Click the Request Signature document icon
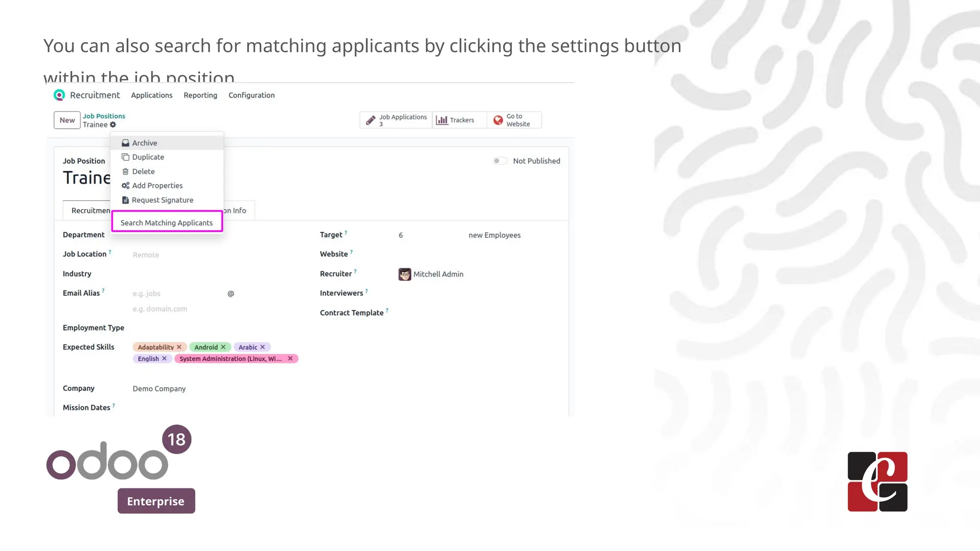 pyautogui.click(x=125, y=200)
